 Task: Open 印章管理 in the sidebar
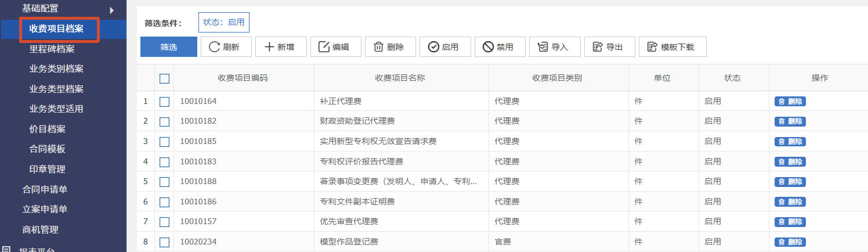(x=47, y=169)
